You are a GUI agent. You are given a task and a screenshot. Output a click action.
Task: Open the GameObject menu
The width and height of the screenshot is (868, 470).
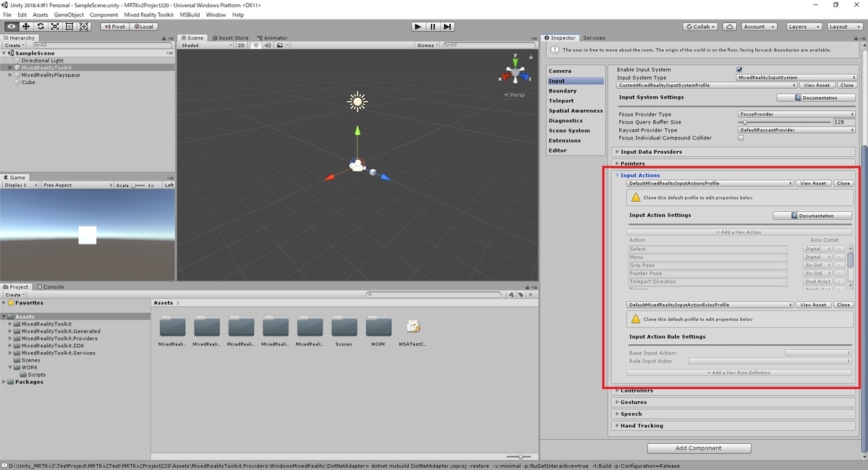69,14
